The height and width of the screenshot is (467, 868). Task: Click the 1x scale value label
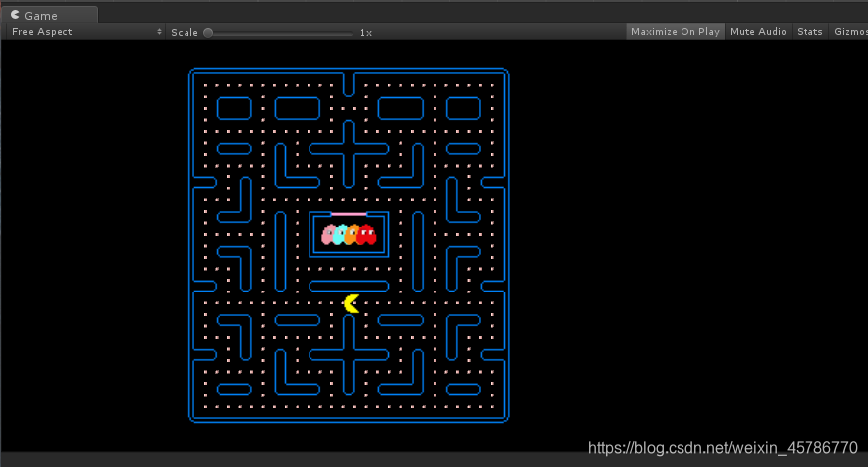point(365,33)
